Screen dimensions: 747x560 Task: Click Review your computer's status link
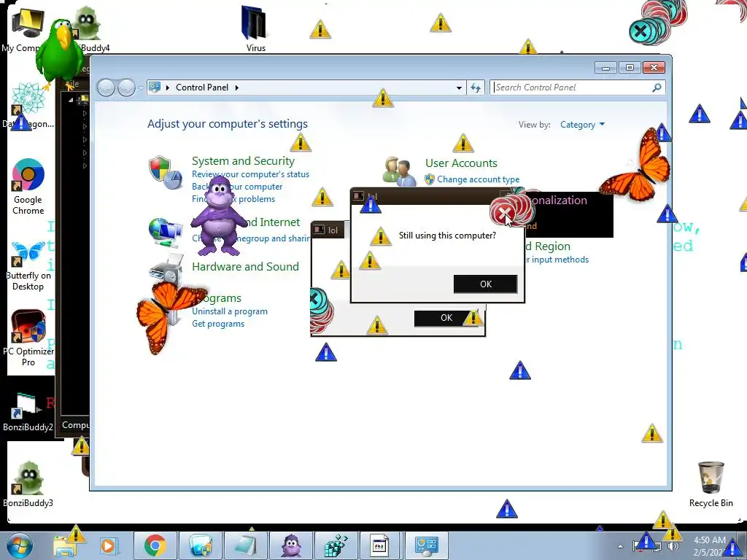(251, 174)
